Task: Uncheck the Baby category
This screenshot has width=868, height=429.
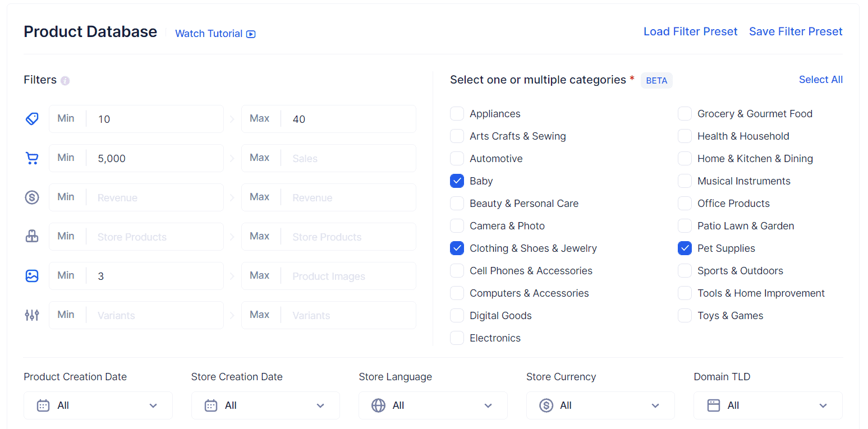Action: [x=457, y=181]
